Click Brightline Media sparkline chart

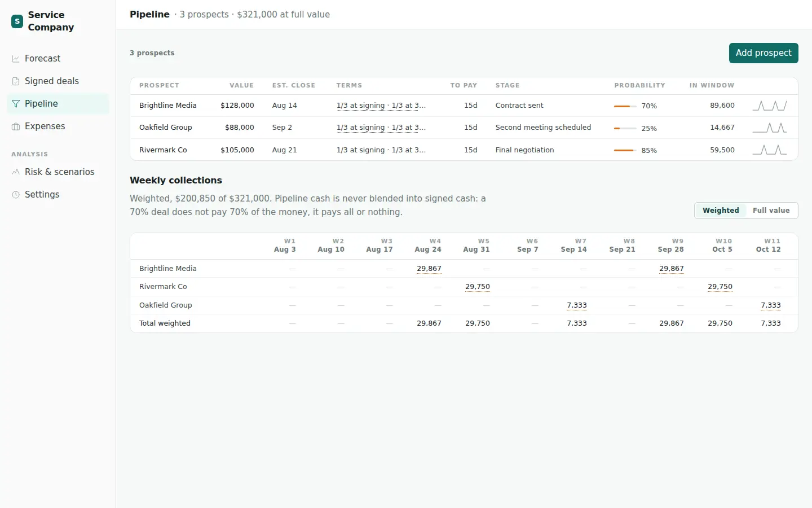pyautogui.click(x=770, y=106)
